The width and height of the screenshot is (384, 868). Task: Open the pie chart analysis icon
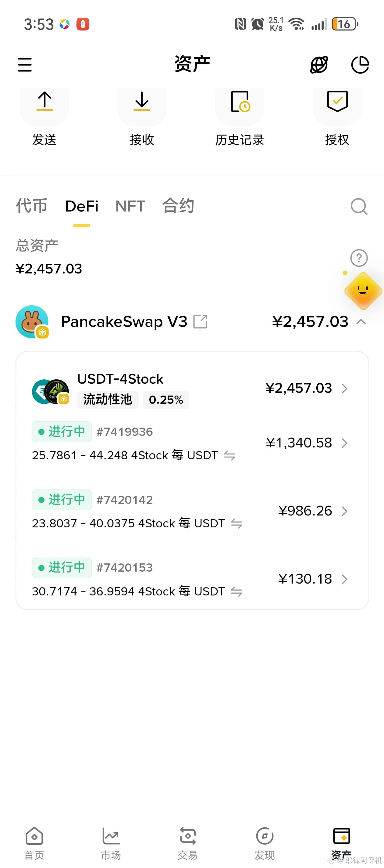pyautogui.click(x=360, y=64)
